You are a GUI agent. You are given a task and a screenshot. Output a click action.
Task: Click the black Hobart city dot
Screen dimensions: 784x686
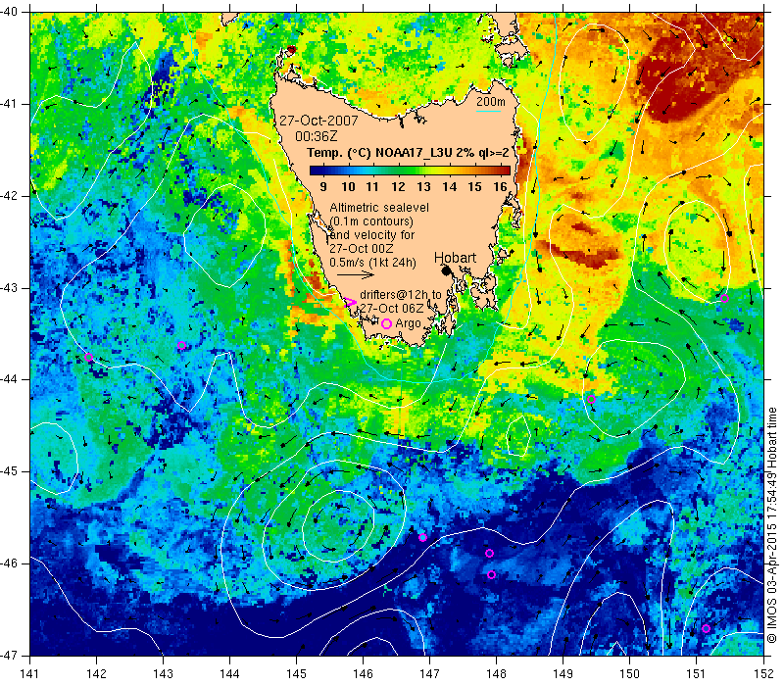(447, 271)
